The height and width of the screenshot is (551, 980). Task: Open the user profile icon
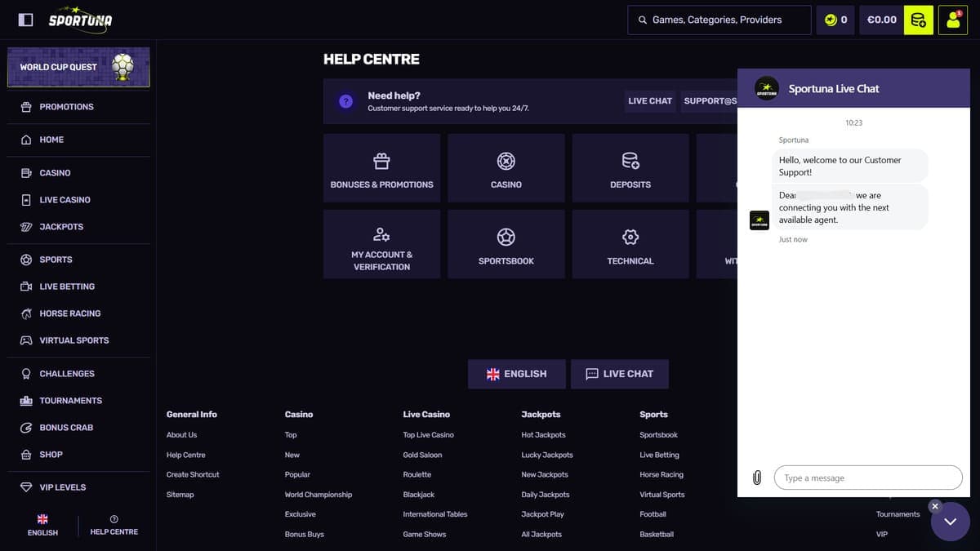tap(953, 20)
